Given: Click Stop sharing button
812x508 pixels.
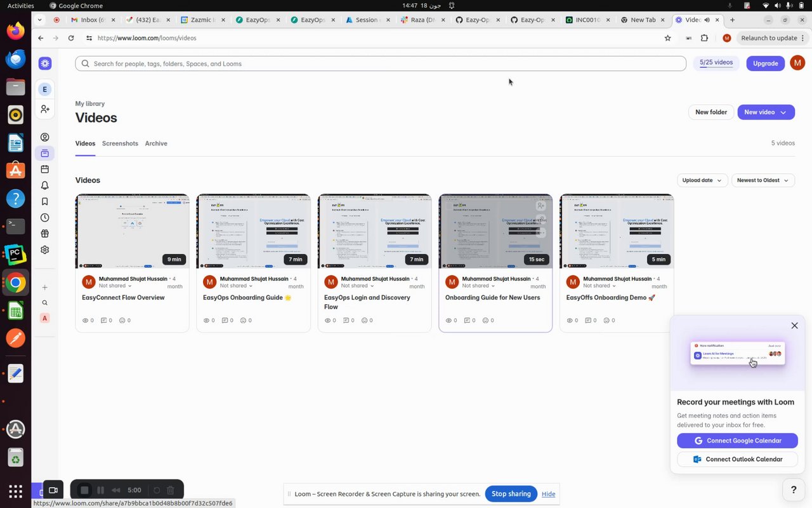Looking at the screenshot, I should click(x=511, y=494).
